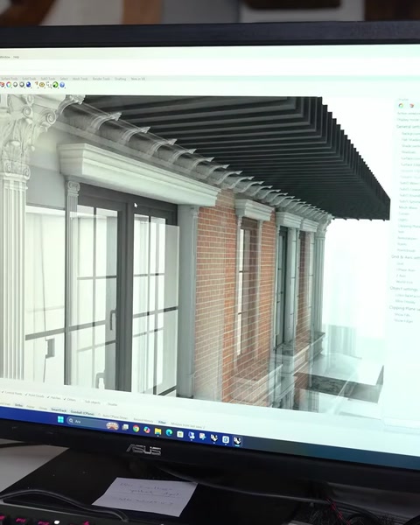Viewport: 420px width, 525px height.
Task: Toggle the Sub-objects filter checkbox
Action: (91, 402)
